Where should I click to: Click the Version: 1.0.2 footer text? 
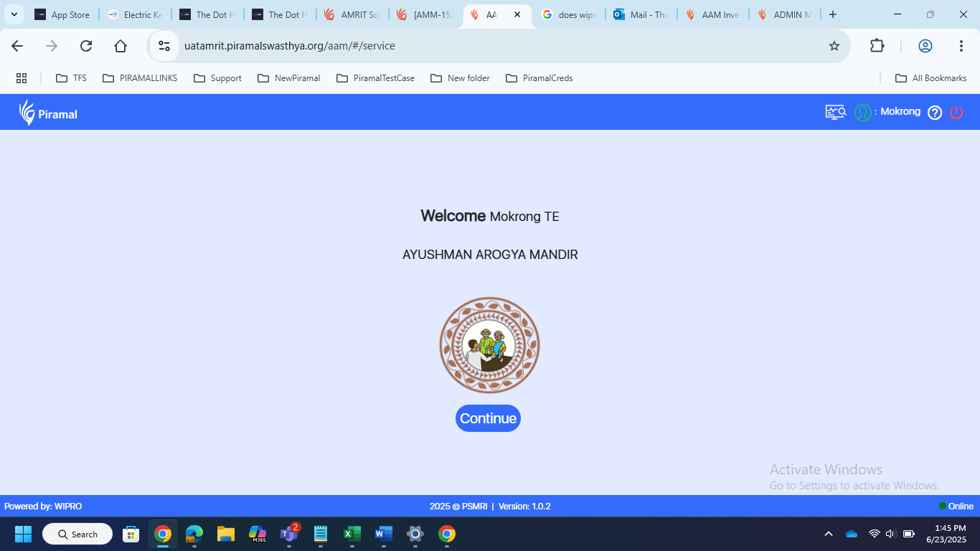pos(524,507)
